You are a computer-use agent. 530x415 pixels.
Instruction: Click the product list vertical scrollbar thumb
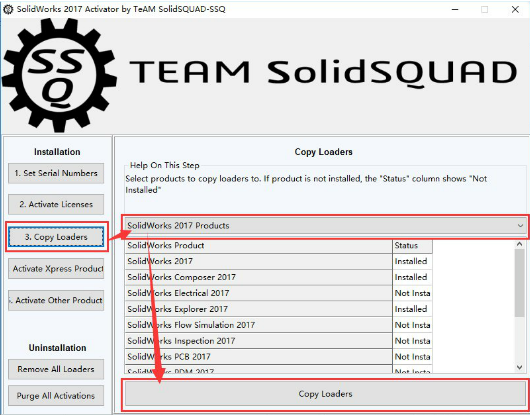pos(520,283)
